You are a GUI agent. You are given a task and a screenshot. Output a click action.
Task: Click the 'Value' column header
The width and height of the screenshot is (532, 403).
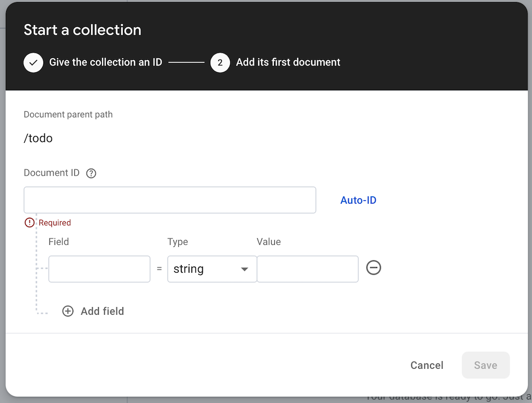(x=269, y=241)
